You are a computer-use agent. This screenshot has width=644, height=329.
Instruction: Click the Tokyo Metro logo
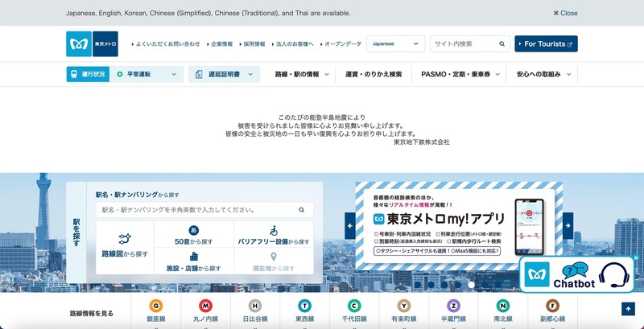[92, 43]
